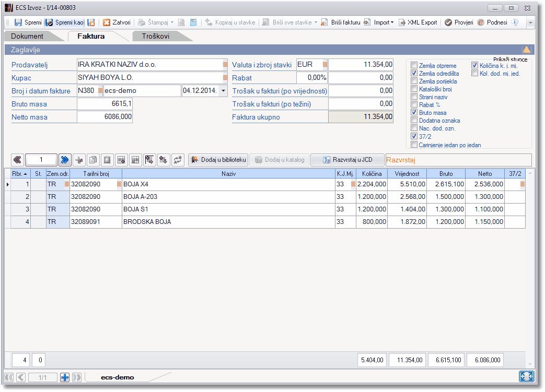Expand the Briši sve stavke dropdown arrow
This screenshot has width=545, height=392.
[x=316, y=22]
